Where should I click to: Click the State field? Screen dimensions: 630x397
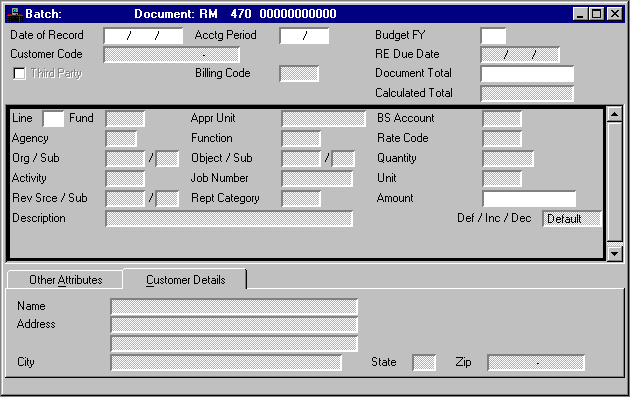tap(424, 362)
